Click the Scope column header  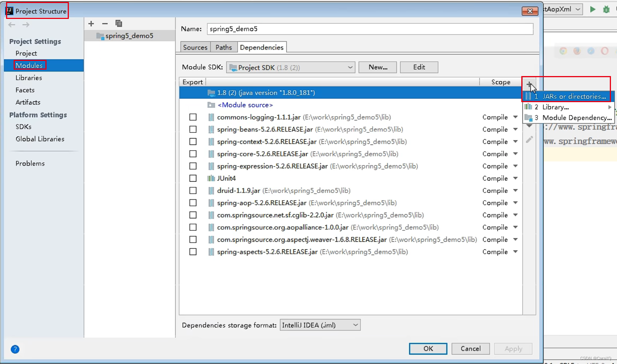tap(501, 82)
